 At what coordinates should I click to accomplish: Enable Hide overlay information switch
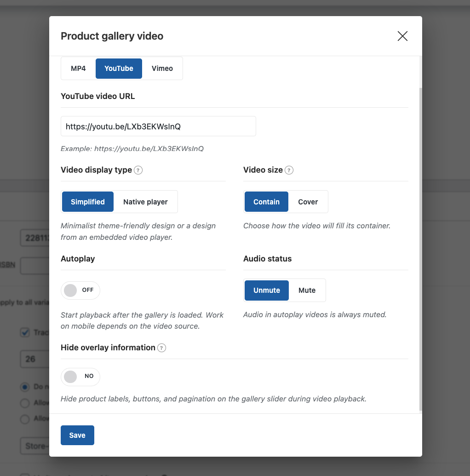(80, 377)
